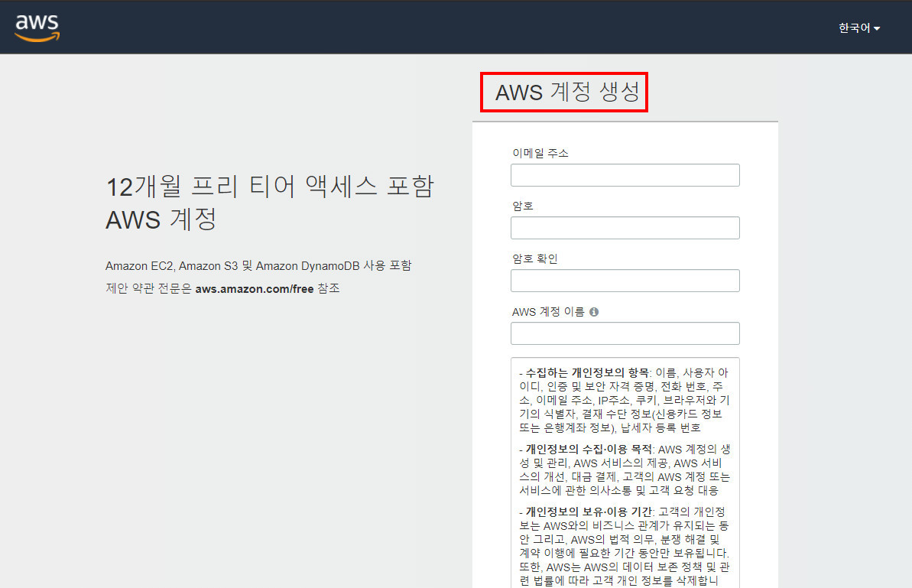Click the info icon beside AWS 계정 이름

(x=594, y=312)
